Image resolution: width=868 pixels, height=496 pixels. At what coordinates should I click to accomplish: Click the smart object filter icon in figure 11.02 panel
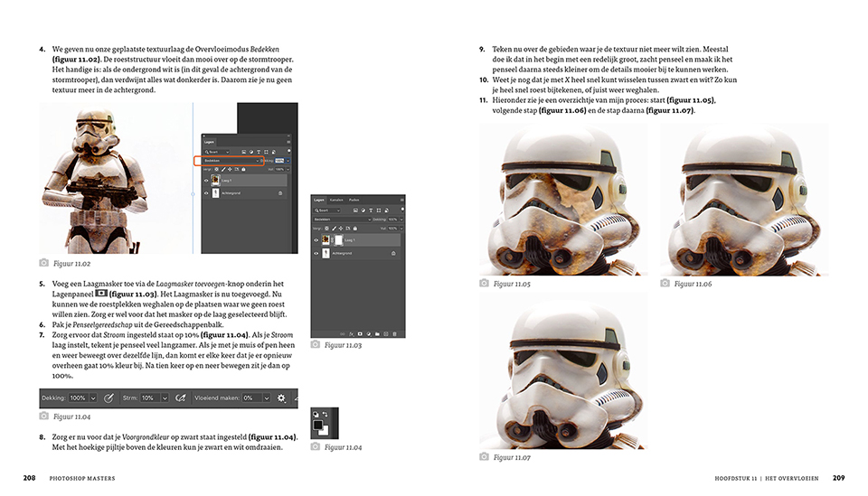273,152
